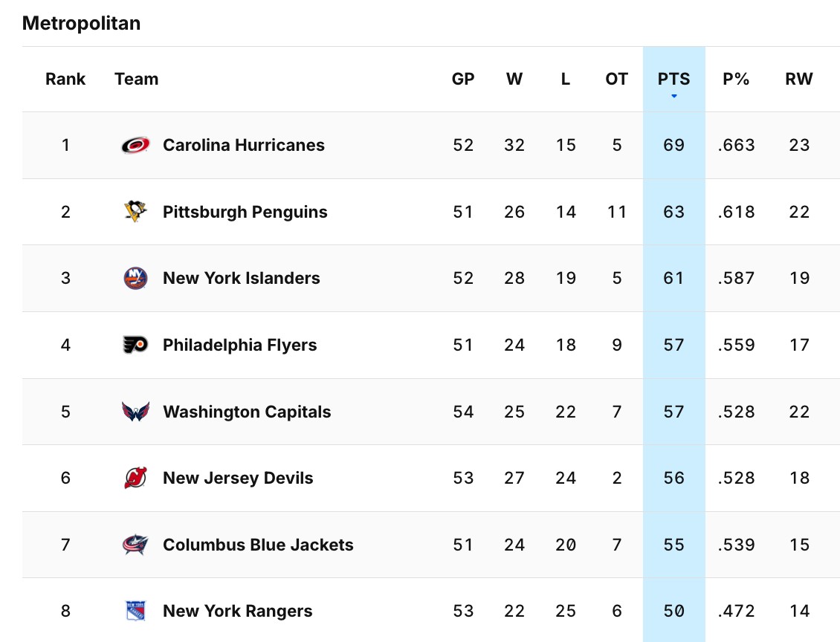Screen dimensions: 840x642
Task: Click the Pittsburgh Penguins logo
Action: click(136, 211)
